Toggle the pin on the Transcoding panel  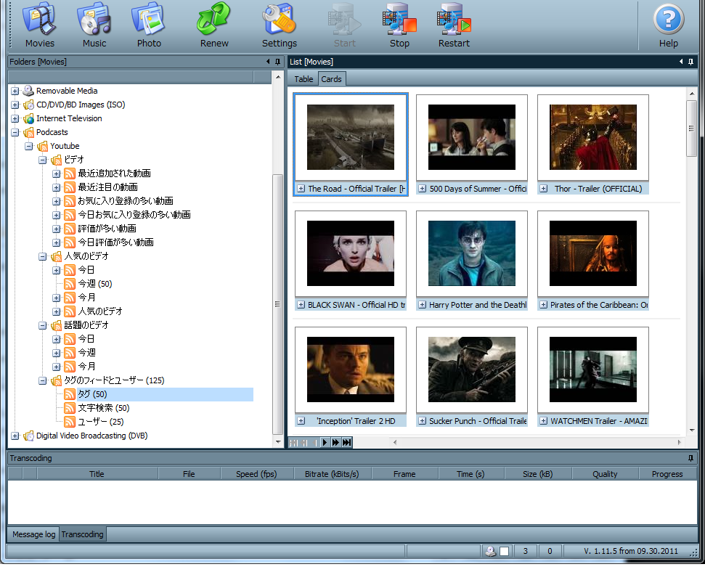pos(690,458)
